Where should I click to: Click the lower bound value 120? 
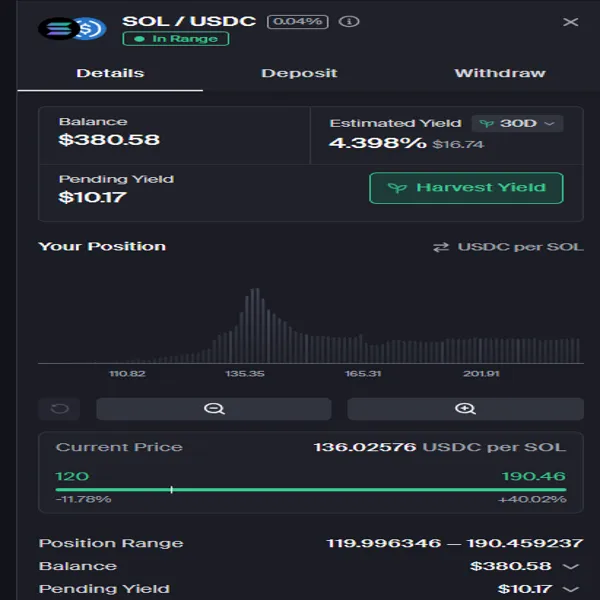coord(72,476)
